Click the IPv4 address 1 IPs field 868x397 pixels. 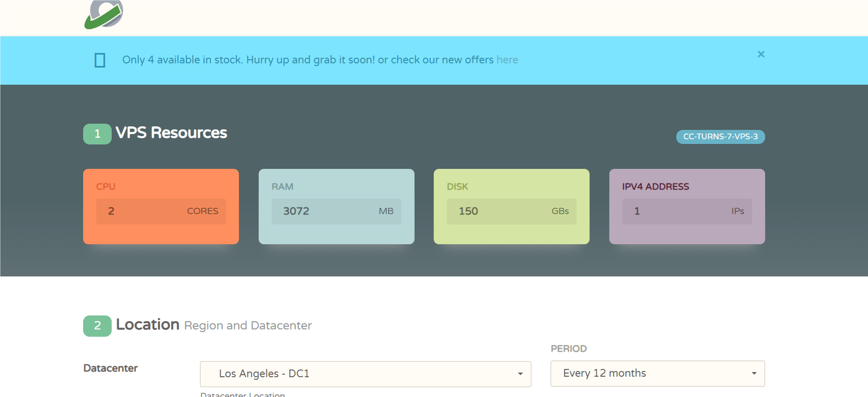[687, 211]
